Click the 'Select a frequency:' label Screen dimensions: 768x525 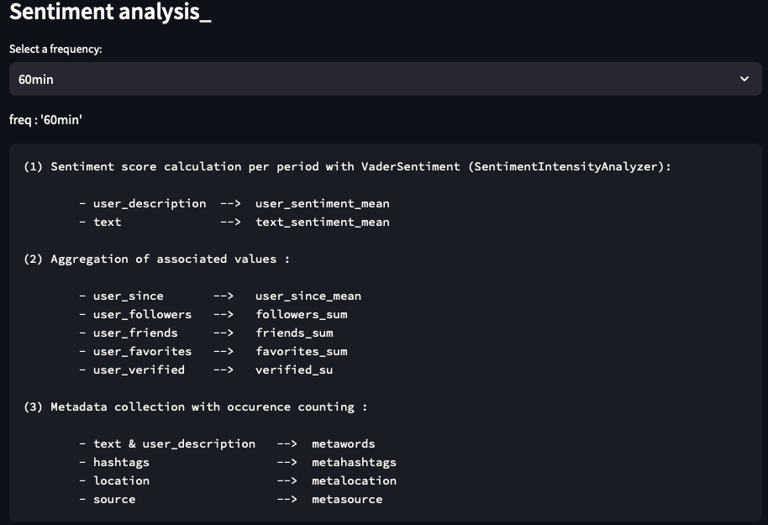coord(55,49)
